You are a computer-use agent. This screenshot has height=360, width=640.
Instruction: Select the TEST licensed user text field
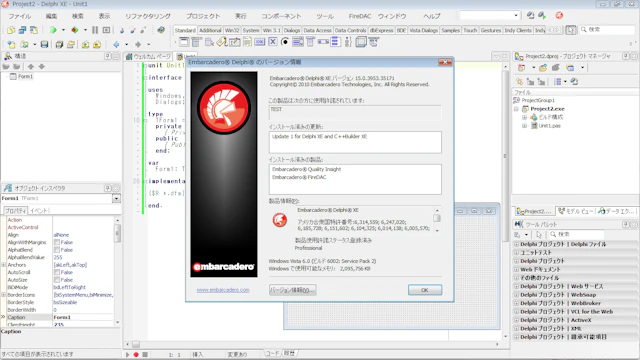[355, 113]
